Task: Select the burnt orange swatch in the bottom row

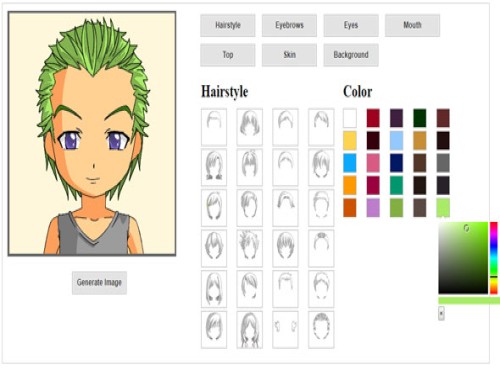Action: 350,208
